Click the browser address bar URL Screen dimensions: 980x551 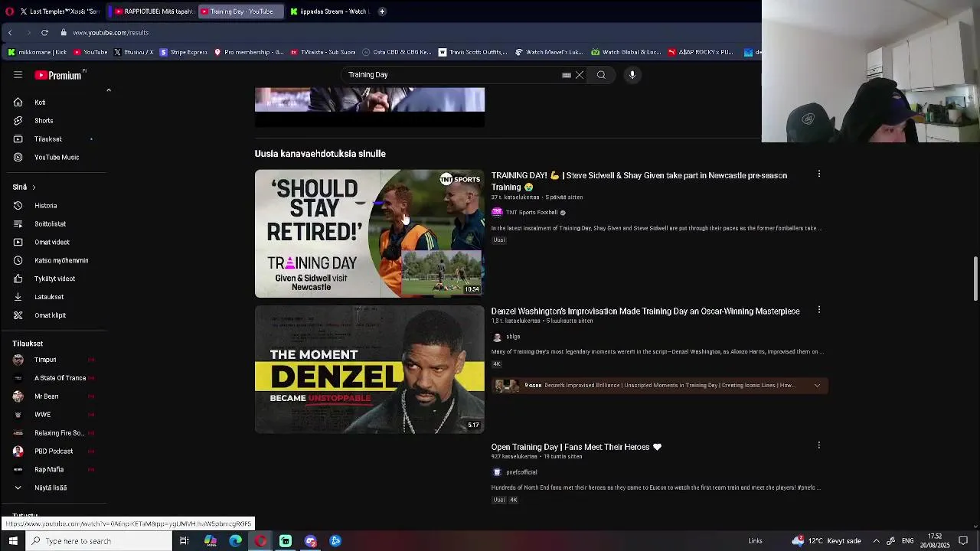coord(111,33)
